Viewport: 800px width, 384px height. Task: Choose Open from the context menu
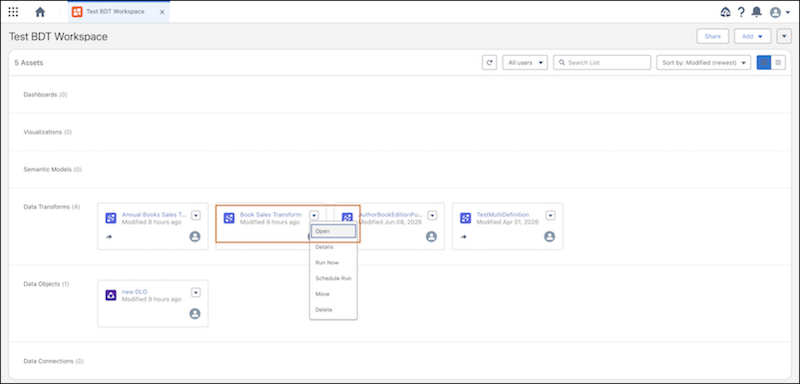(x=333, y=231)
